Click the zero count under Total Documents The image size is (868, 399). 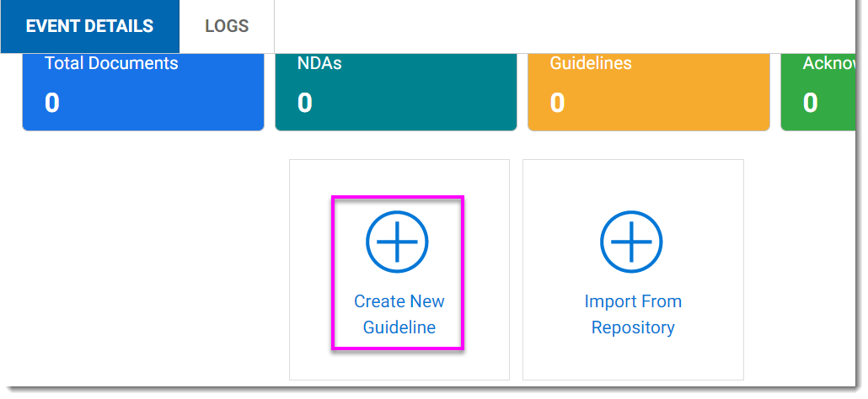[52, 103]
